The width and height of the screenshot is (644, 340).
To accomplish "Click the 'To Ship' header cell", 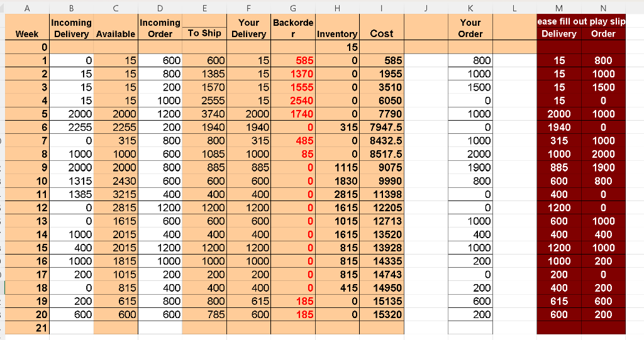I will [x=204, y=33].
